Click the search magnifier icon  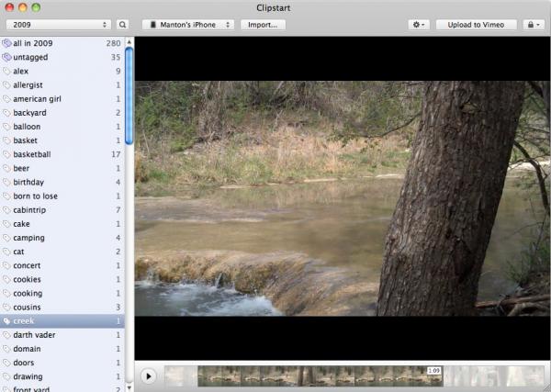122,25
